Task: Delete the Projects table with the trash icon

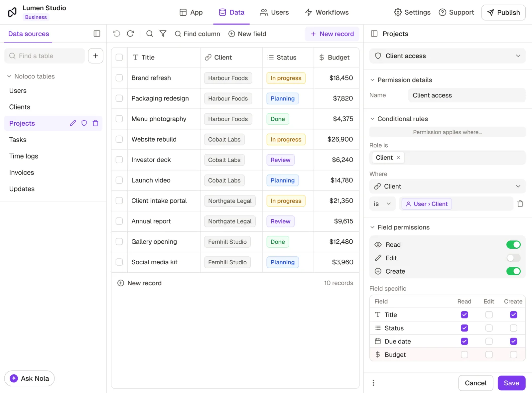Action: pyautogui.click(x=95, y=123)
